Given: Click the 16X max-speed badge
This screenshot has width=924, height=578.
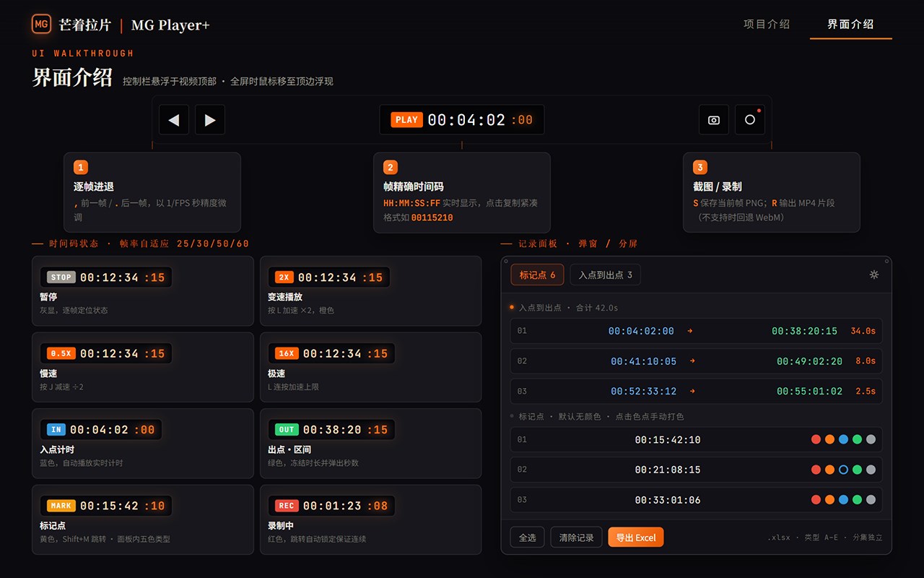Looking at the screenshot, I should point(287,353).
